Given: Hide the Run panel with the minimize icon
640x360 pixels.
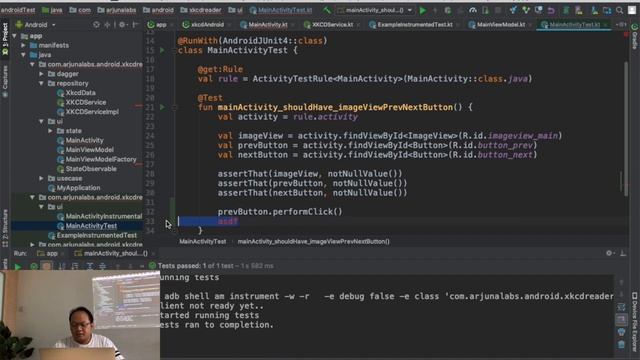Looking at the screenshot, I should pyautogui.click(x=623, y=253).
